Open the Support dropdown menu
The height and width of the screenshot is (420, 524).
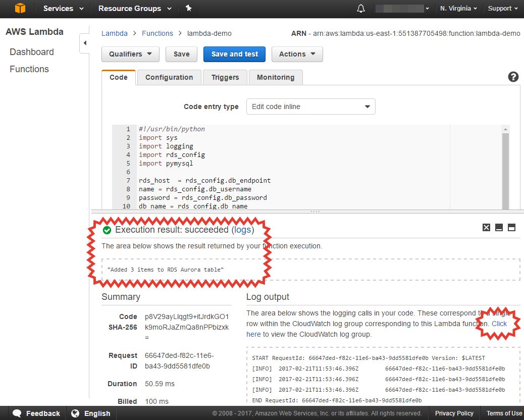503,9
